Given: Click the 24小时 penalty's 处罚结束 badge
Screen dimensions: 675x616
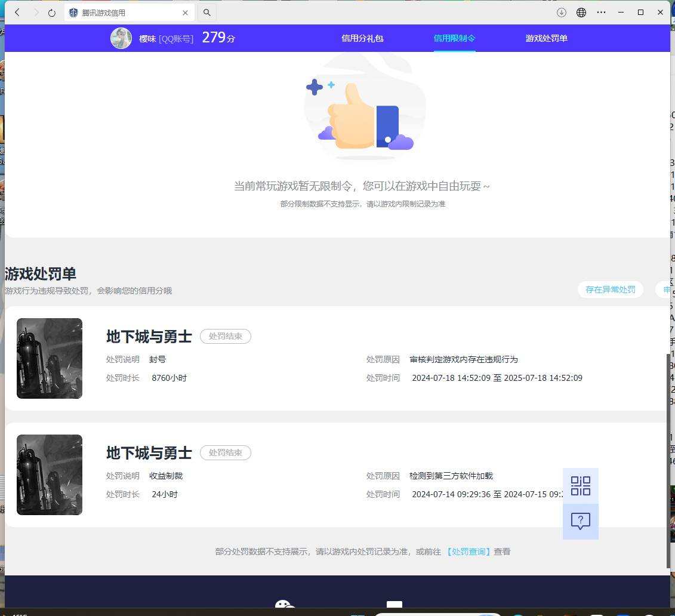Looking at the screenshot, I should (x=226, y=452).
